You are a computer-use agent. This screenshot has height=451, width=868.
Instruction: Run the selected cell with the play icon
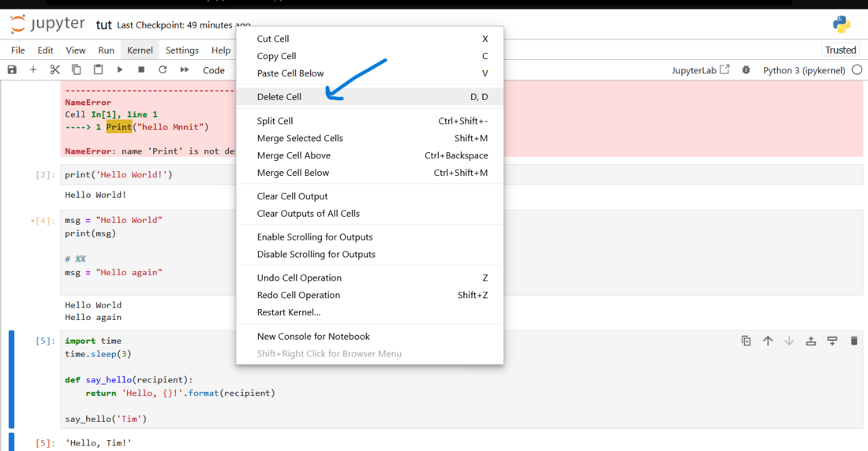[120, 70]
